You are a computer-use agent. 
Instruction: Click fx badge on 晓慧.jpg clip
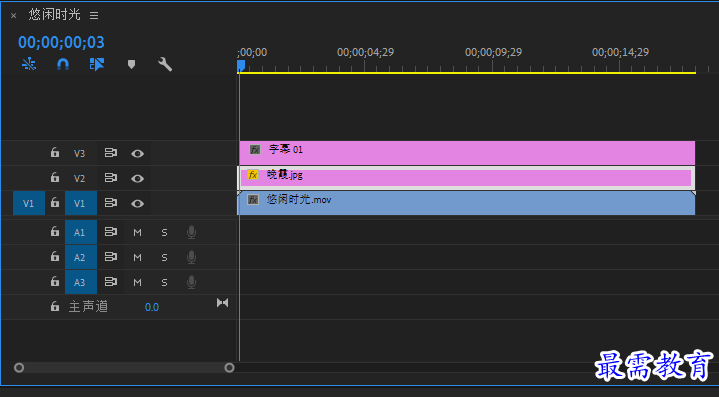pyautogui.click(x=253, y=175)
